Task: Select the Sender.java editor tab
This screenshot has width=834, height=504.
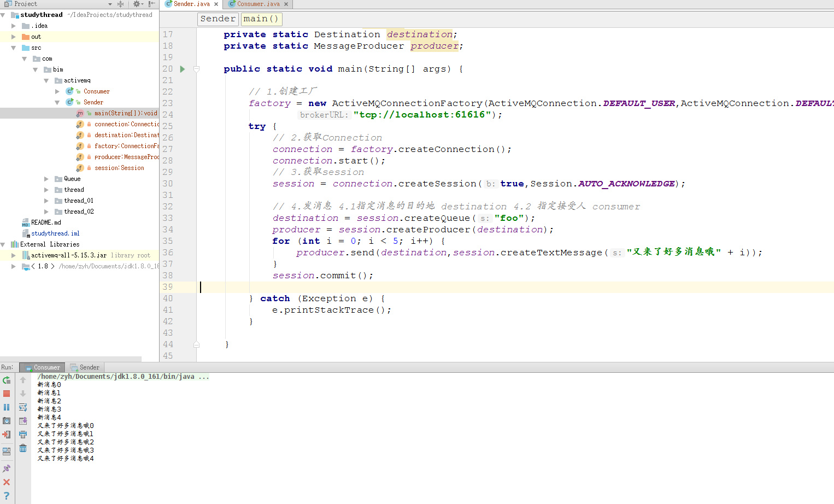Action: (x=192, y=4)
